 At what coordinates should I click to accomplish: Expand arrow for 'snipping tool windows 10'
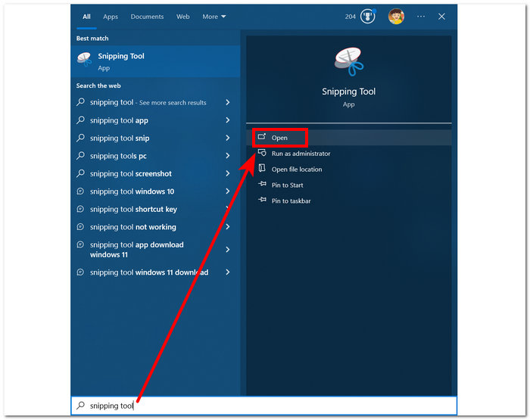click(228, 191)
